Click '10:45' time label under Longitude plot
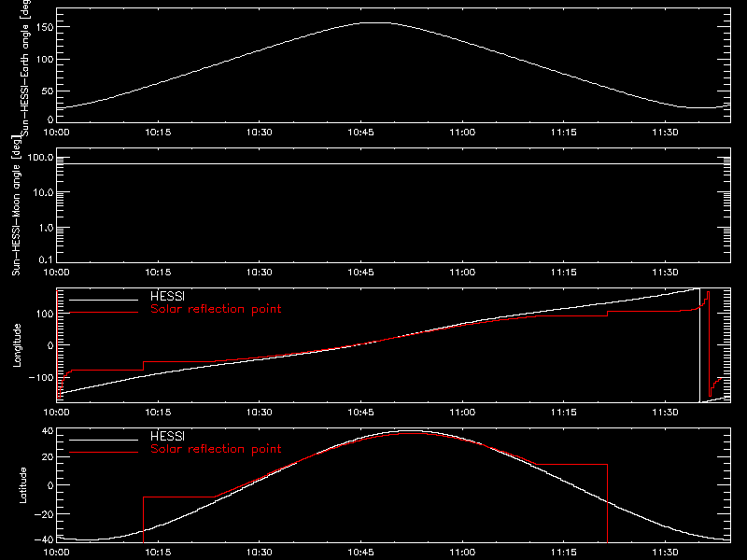This screenshot has height=560, width=747. tap(360, 413)
